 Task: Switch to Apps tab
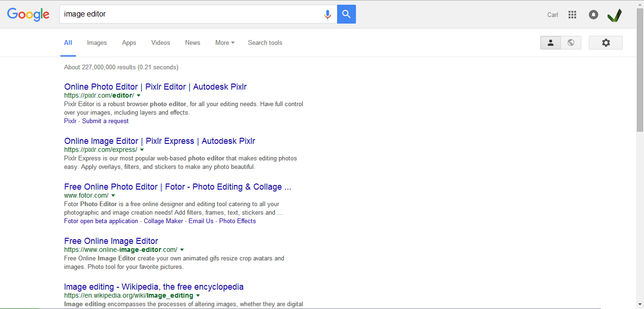[129, 42]
